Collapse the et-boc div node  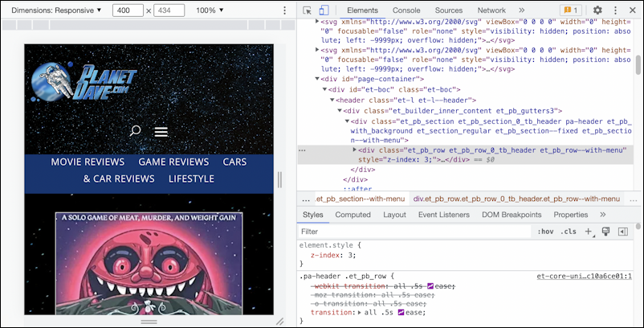324,89
